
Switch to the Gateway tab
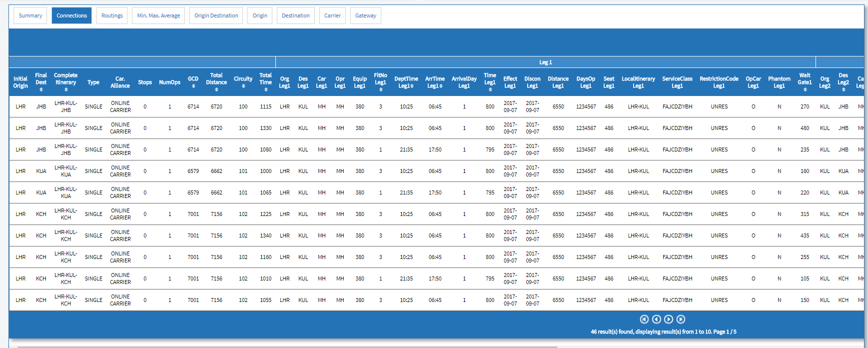(x=366, y=15)
